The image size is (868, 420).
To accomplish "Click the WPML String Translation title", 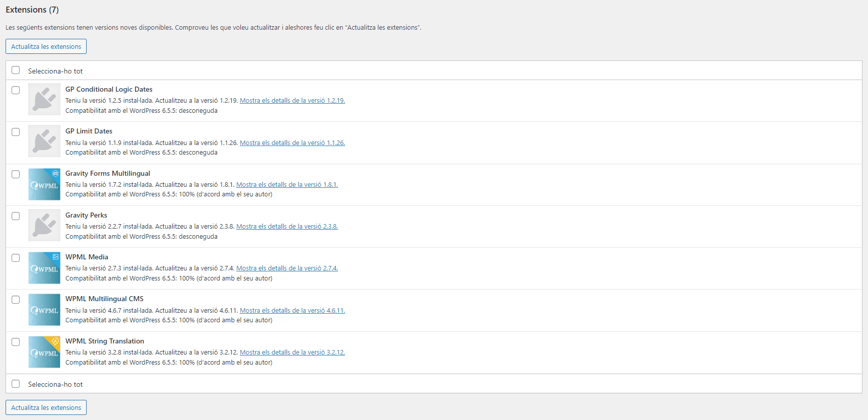I will pyautogui.click(x=105, y=341).
